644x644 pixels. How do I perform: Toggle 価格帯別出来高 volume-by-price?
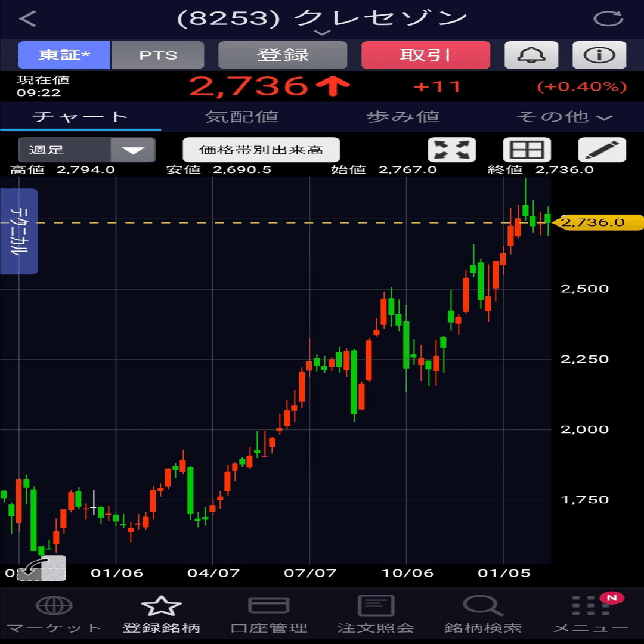[261, 150]
